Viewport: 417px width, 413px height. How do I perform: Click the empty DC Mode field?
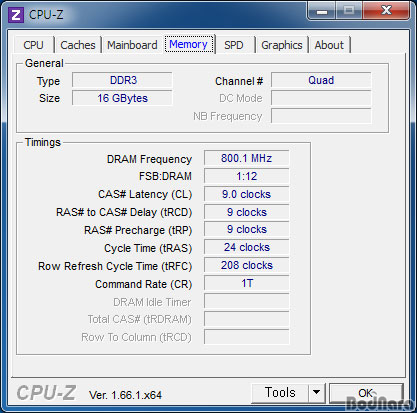pyautogui.click(x=321, y=98)
